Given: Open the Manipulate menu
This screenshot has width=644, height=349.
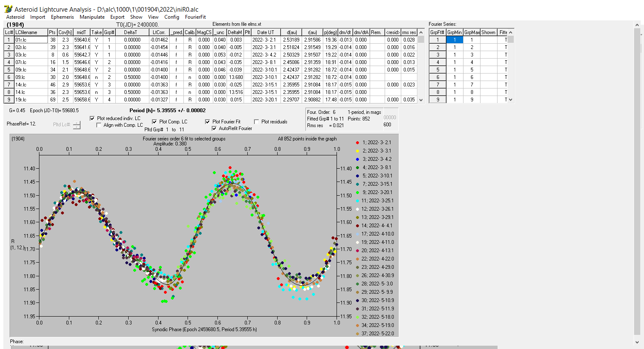Looking at the screenshot, I should [x=92, y=17].
